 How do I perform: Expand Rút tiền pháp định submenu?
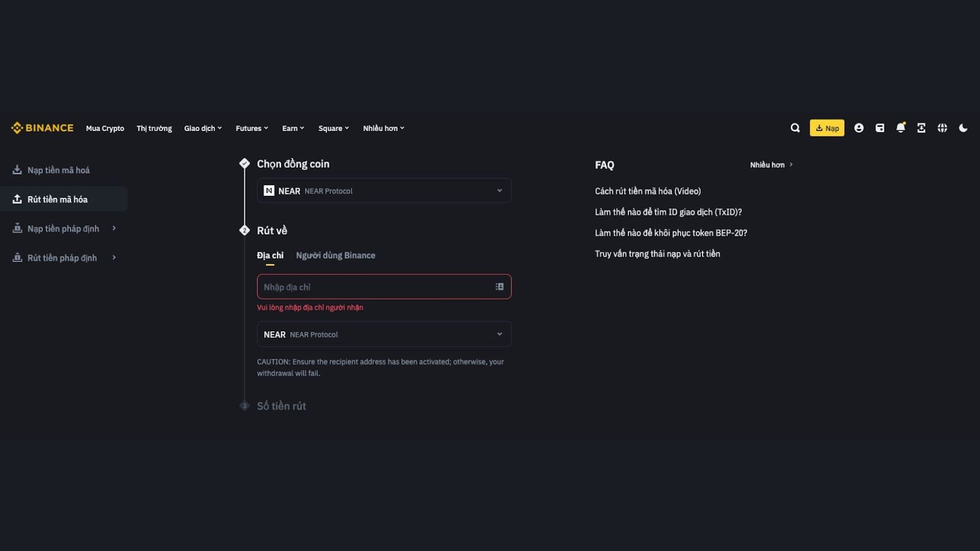[64, 258]
